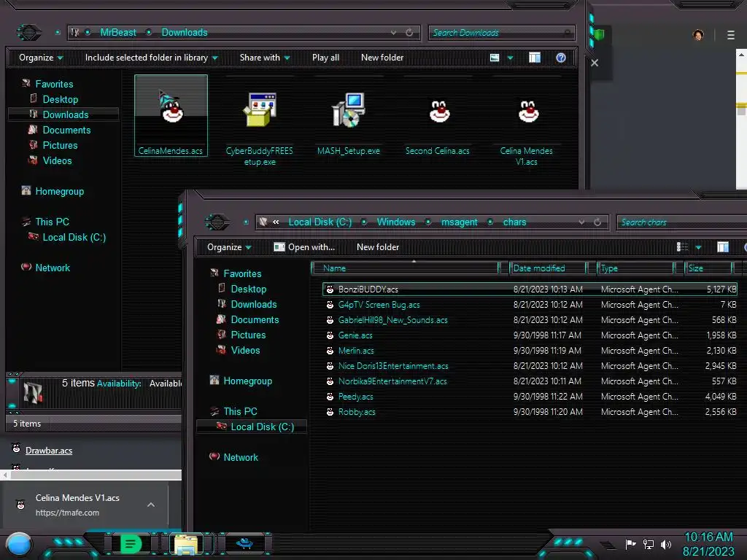Viewport: 747px width, 560px height.
Task: Select NorbikaEntertainmentV7.acs file
Action: [x=530, y=381]
